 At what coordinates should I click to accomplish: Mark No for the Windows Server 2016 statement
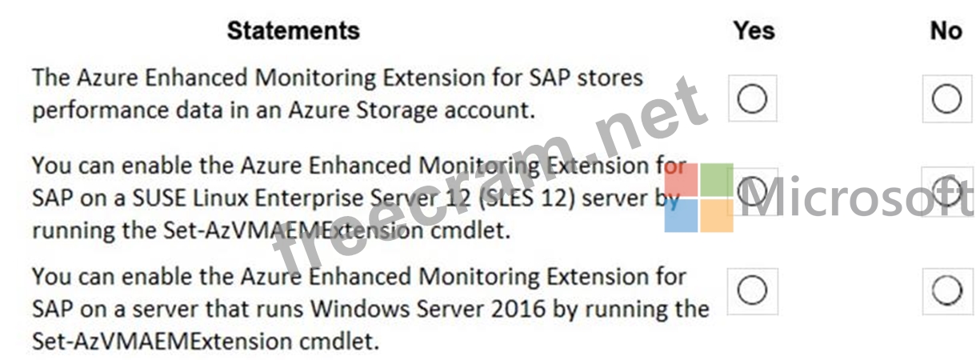[x=946, y=290]
